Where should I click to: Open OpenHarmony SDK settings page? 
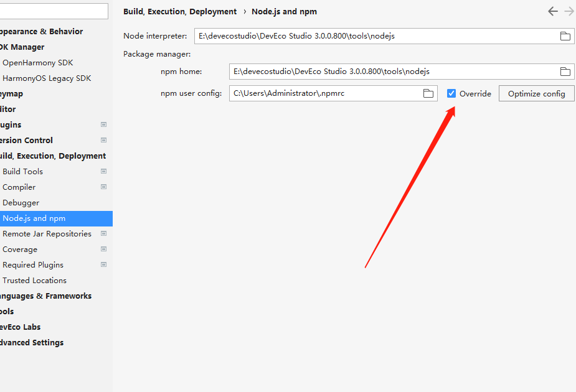pos(37,62)
